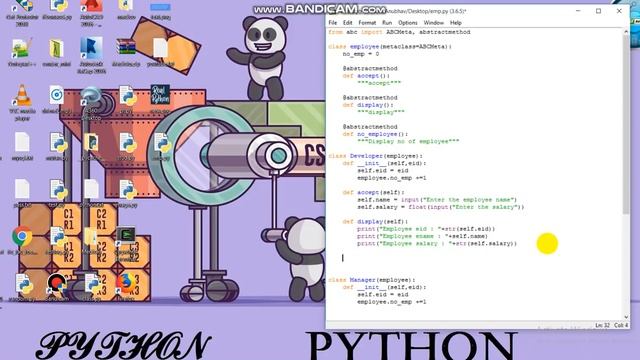Open the AutoCAD red A desktop shortcut
The width and height of the screenshot is (640, 360).
click(91, 6)
